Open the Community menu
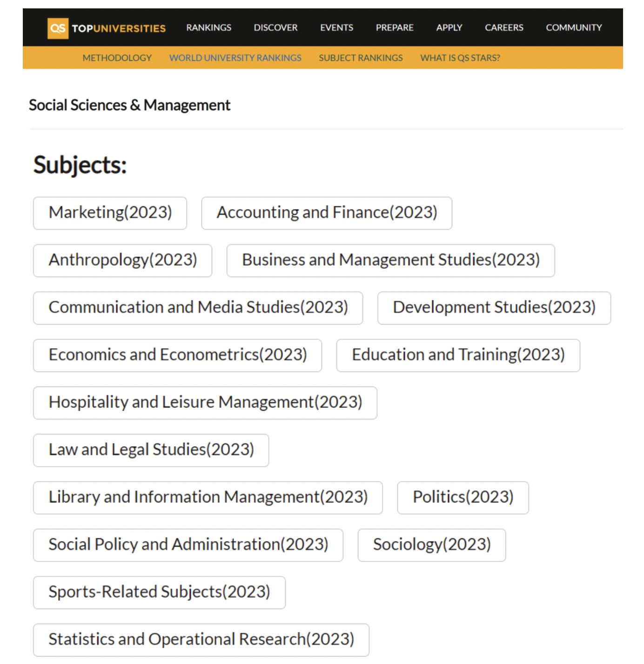The width and height of the screenshot is (644, 664). pyautogui.click(x=574, y=27)
